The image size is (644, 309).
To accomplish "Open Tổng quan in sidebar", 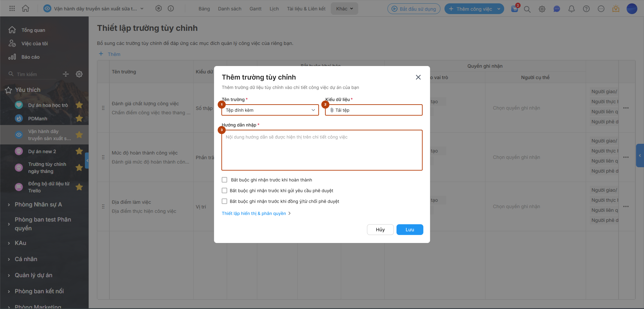I will [x=33, y=30].
